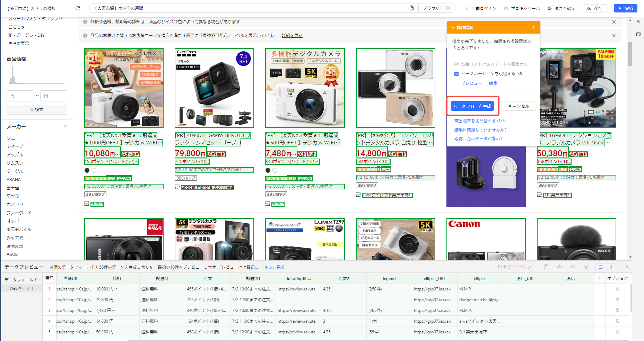644x341 pixels.
Task: Collapse data preview panel with double-chevron
Action: (627, 267)
